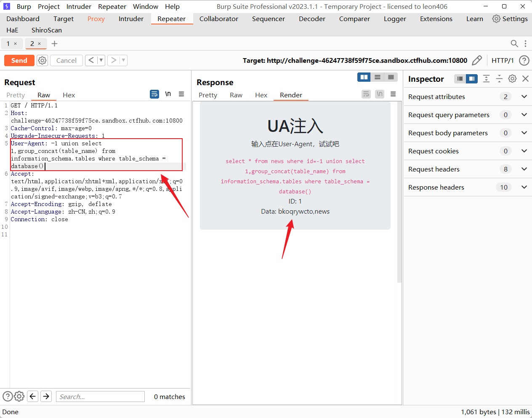The image size is (532, 418).
Task: Open the Logger tab
Action: tap(395, 19)
